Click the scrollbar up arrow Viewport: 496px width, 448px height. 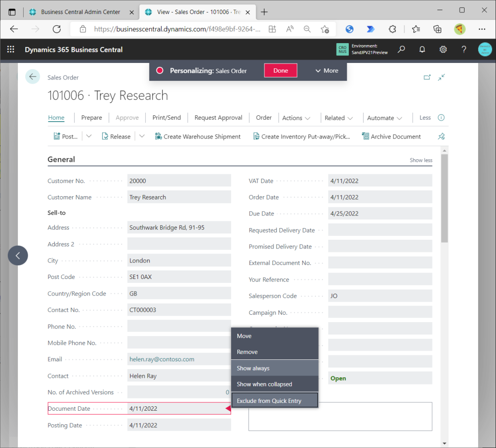445,151
